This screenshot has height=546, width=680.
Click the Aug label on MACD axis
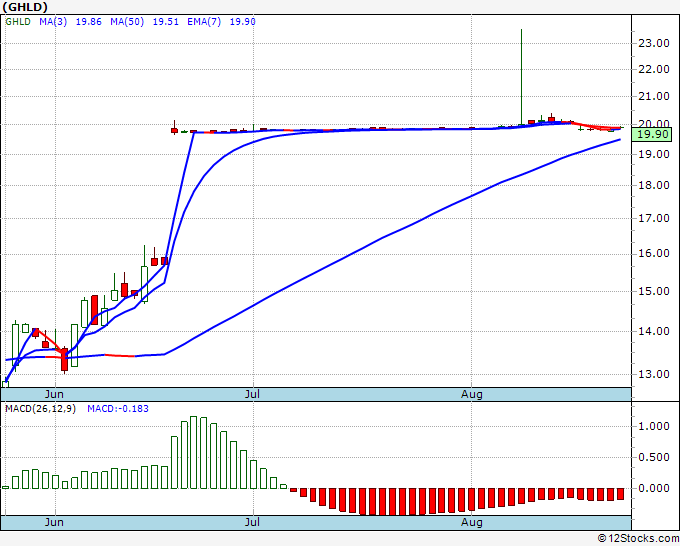[471, 522]
